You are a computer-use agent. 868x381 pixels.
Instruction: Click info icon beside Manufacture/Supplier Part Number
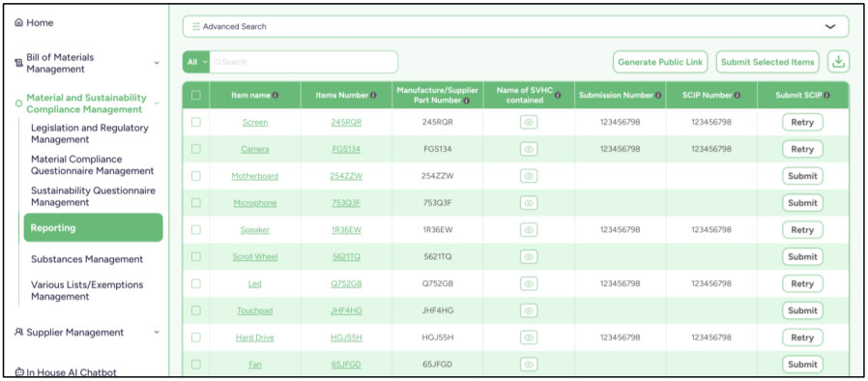(466, 101)
